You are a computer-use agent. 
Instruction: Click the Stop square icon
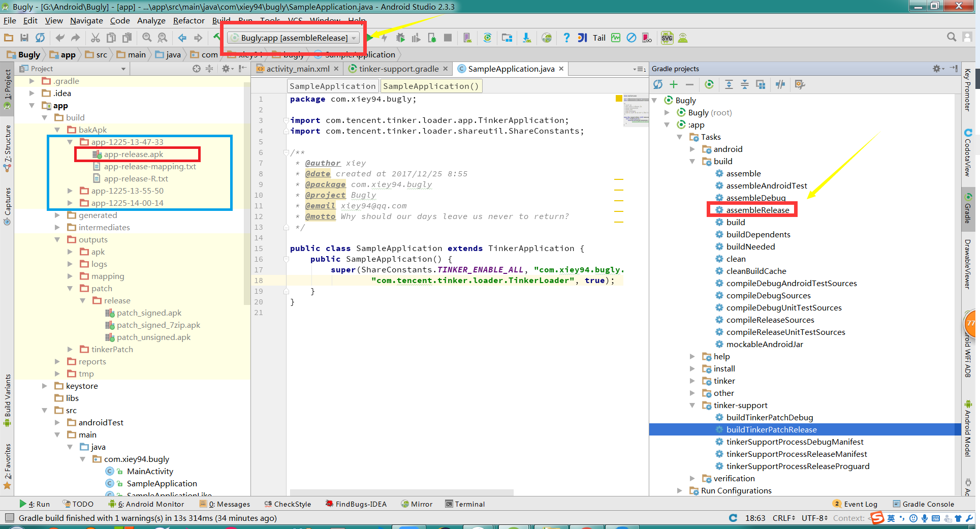tap(448, 38)
